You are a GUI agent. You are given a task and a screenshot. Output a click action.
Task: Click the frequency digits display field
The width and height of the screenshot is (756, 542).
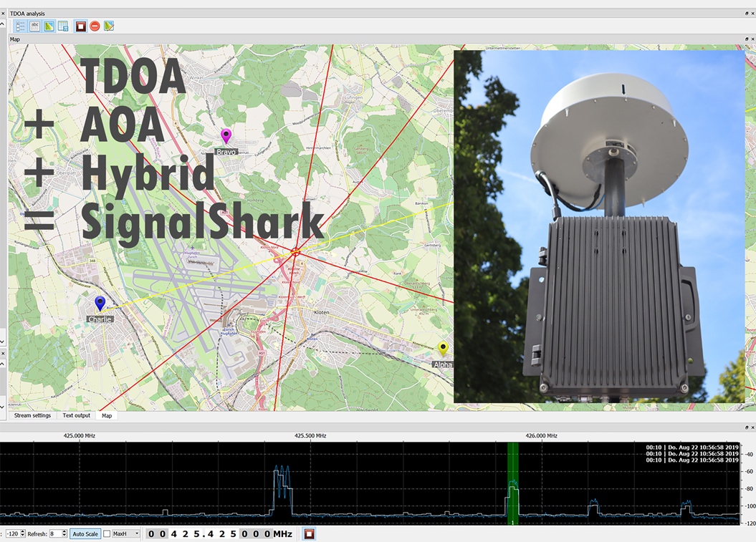[x=209, y=534]
